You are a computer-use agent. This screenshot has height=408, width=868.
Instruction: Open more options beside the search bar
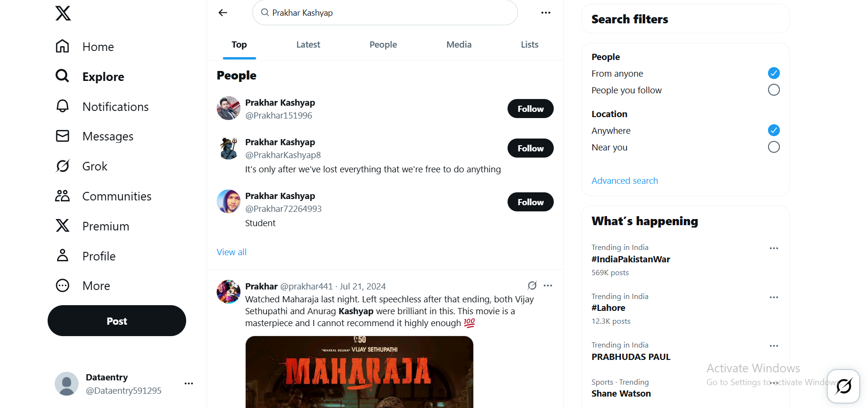point(546,13)
